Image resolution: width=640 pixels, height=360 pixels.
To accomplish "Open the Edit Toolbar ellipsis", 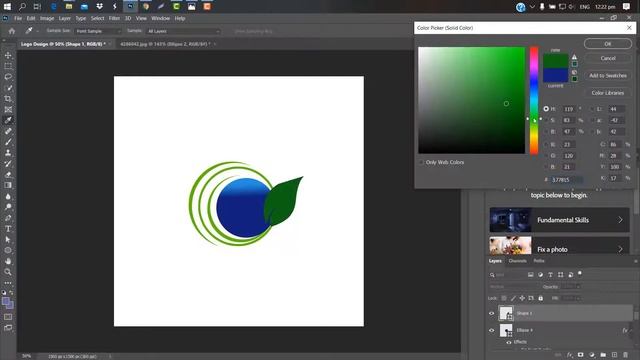I will coord(8,282).
